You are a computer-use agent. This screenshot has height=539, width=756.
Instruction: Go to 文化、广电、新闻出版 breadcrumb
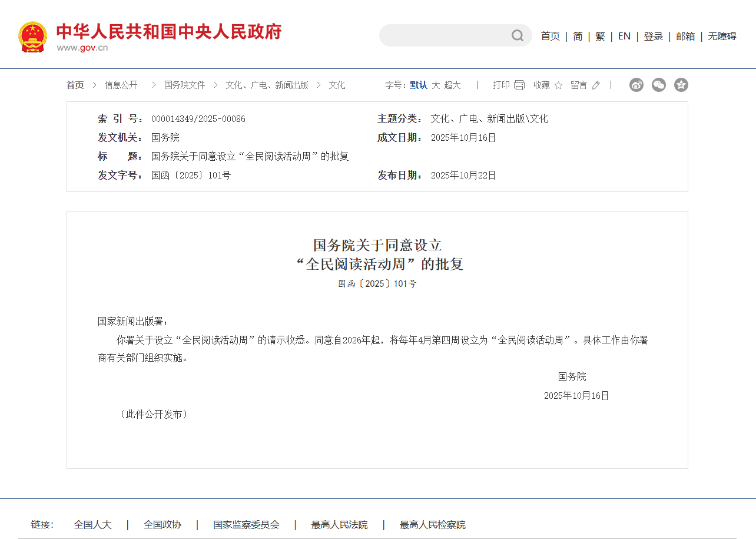[267, 85]
